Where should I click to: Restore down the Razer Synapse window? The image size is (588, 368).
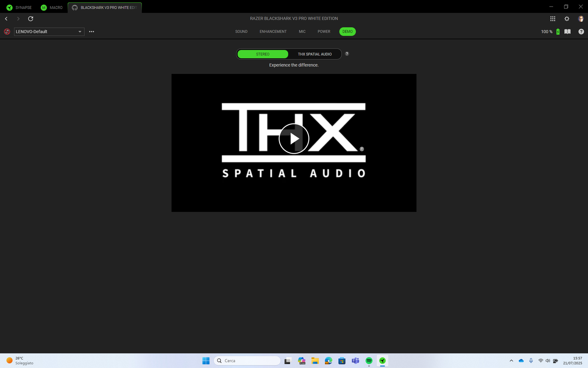pos(566,7)
